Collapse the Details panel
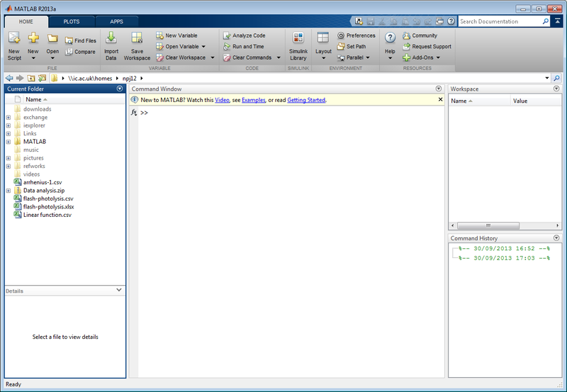The width and height of the screenshot is (567, 392). (119, 290)
